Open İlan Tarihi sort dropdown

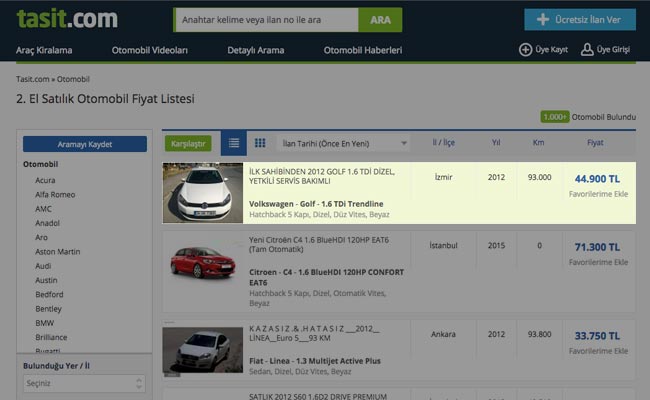[x=344, y=143]
